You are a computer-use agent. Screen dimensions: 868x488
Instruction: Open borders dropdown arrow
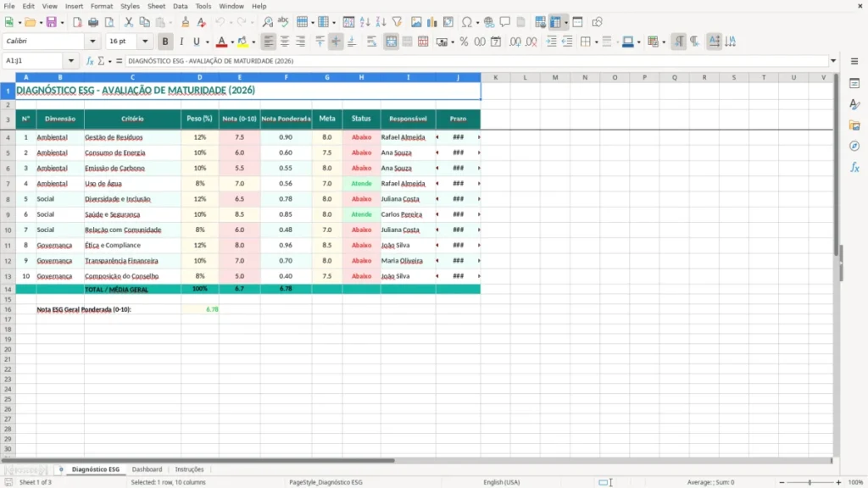[596, 42]
